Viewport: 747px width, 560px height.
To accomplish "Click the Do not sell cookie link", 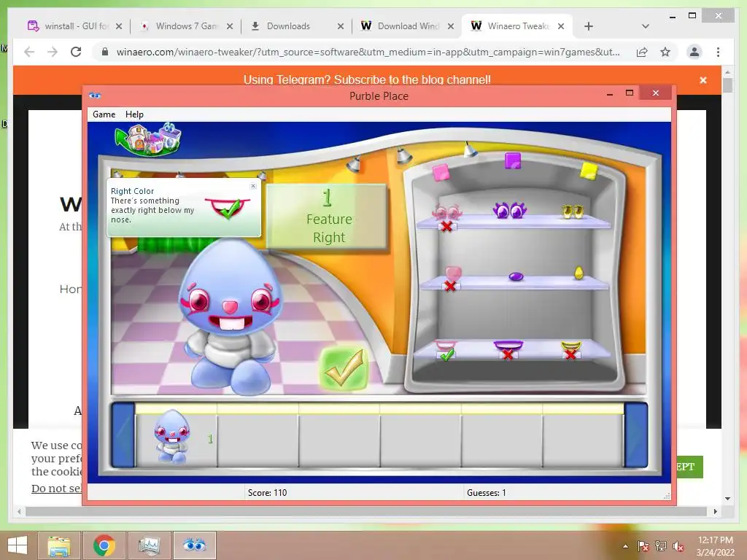I will 56,488.
